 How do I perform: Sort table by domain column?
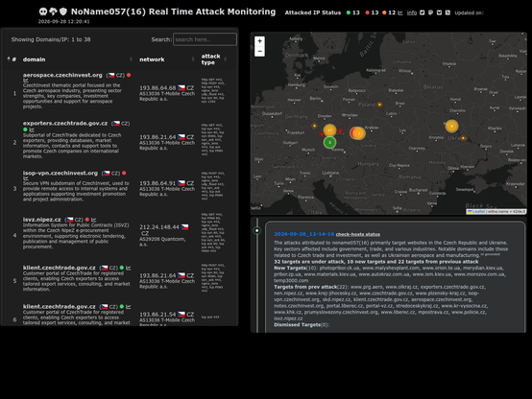(78, 59)
